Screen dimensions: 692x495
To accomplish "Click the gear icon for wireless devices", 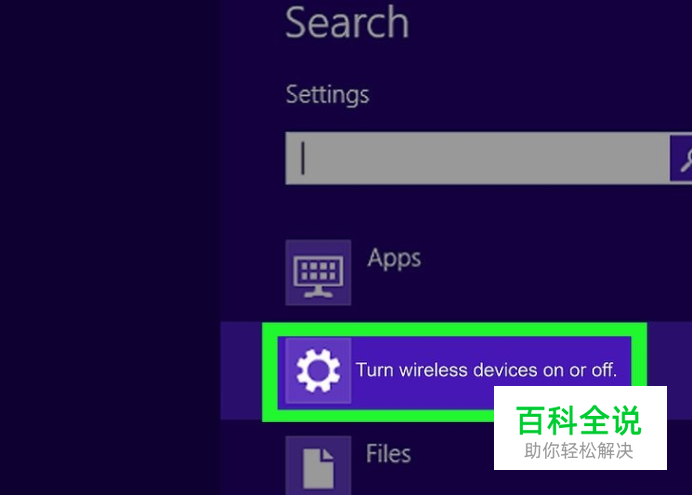I will [318, 371].
